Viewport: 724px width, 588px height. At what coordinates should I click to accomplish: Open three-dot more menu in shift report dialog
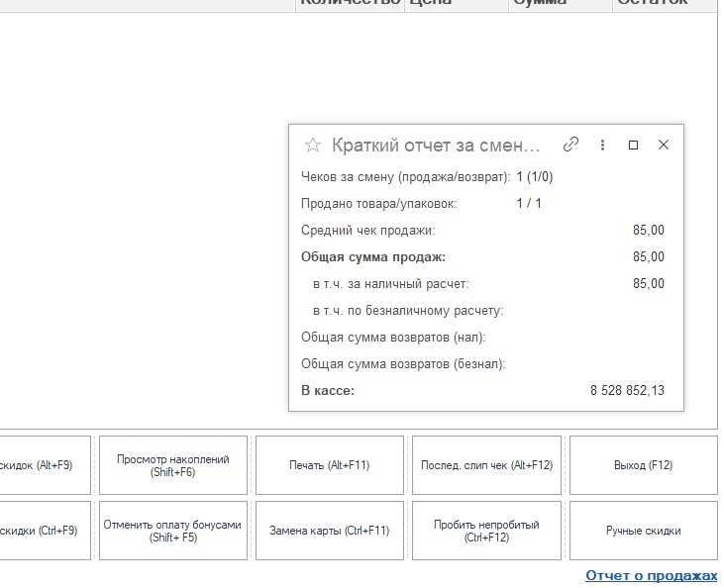(602, 145)
